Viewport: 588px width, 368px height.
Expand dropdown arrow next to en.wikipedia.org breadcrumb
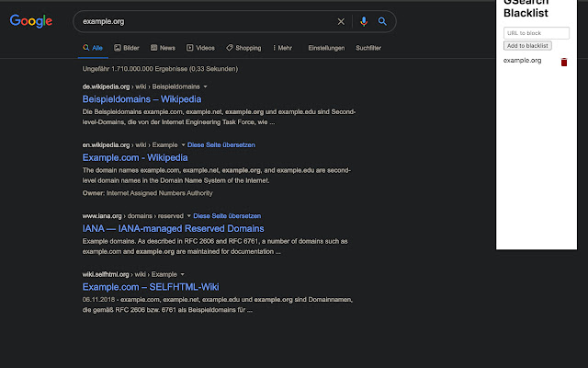pyautogui.click(x=183, y=145)
